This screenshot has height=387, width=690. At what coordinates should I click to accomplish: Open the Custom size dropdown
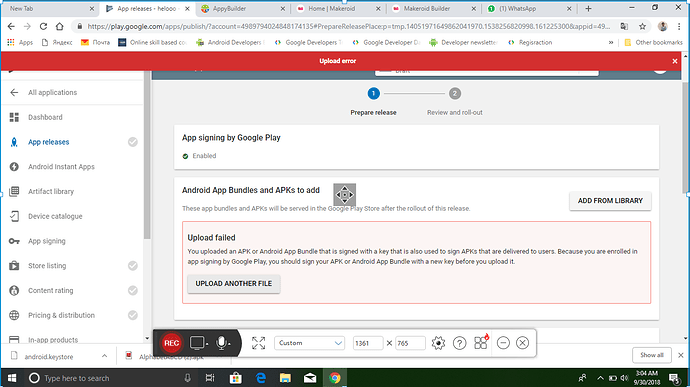pyautogui.click(x=309, y=343)
